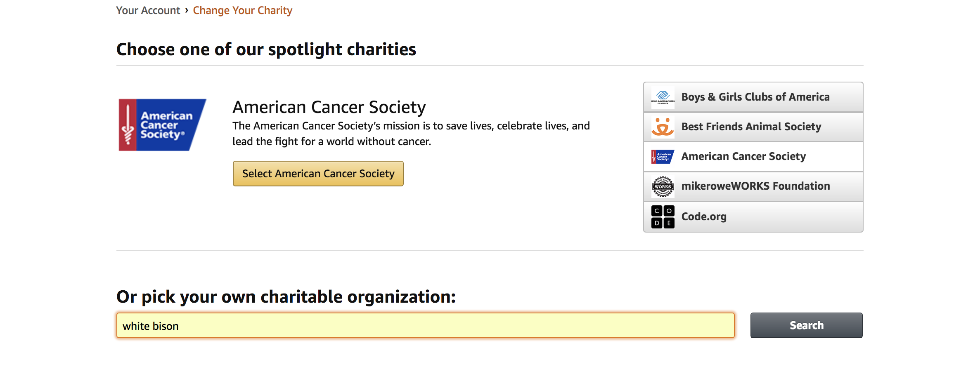
Task: Choose the American Cancer Society list entry
Action: click(x=743, y=157)
